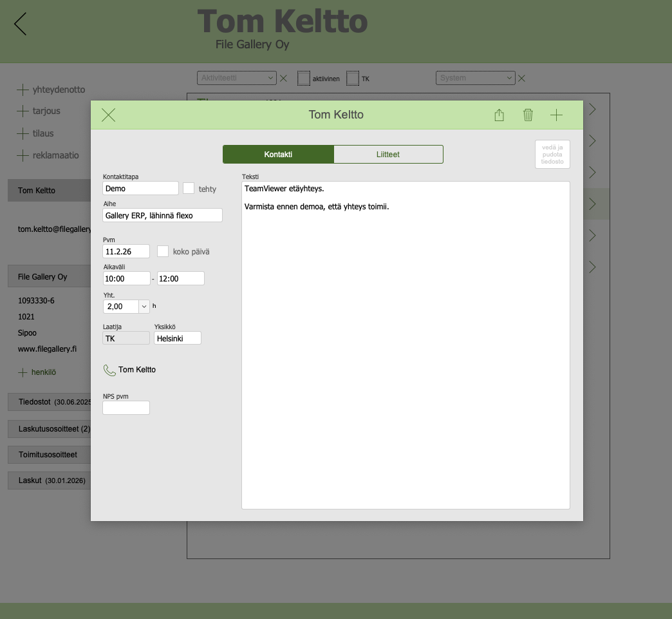Select the Kontakti tab
672x619 pixels.
point(278,155)
